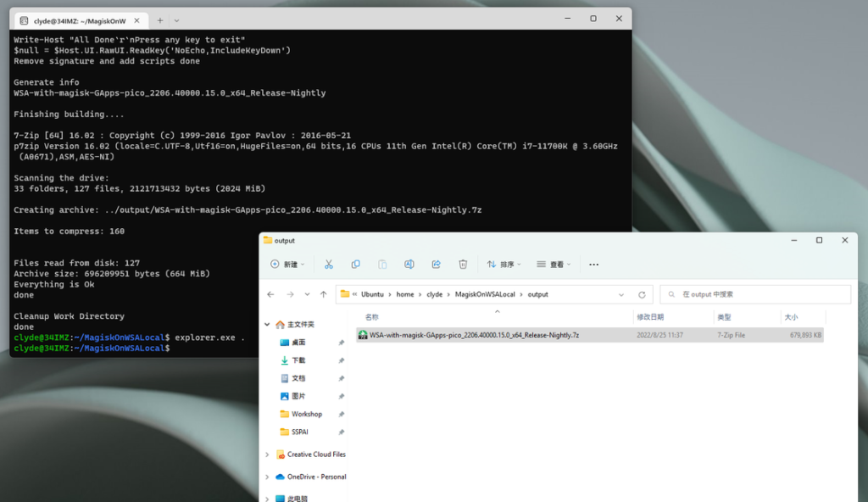
Task: Go up one folder level with up arrow
Action: point(324,294)
